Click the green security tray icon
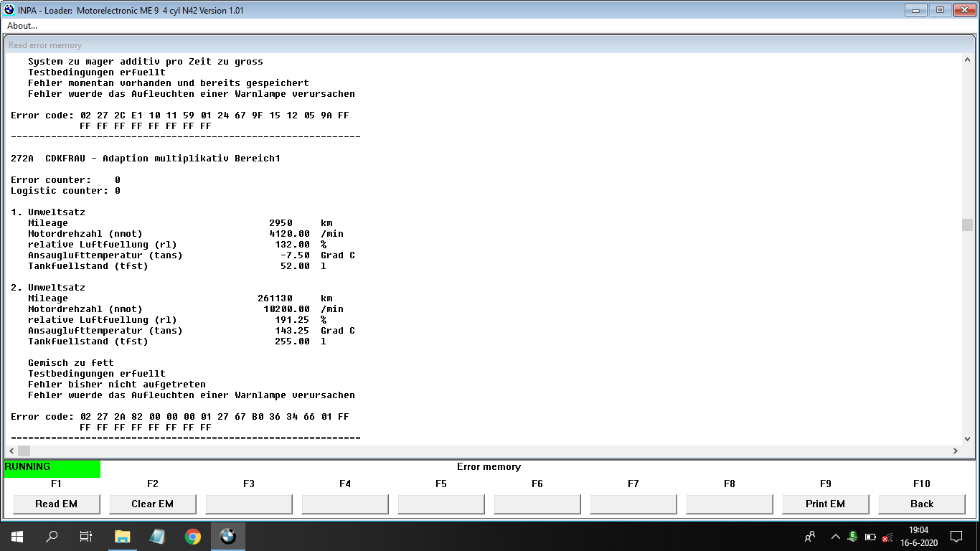The height and width of the screenshot is (551, 980). 852,536
